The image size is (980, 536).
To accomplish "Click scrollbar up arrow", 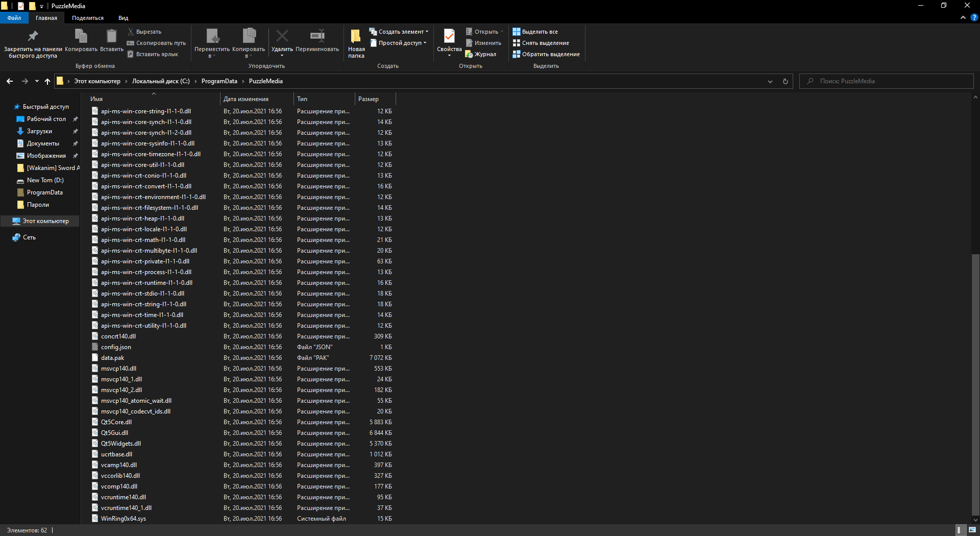I will [975, 97].
